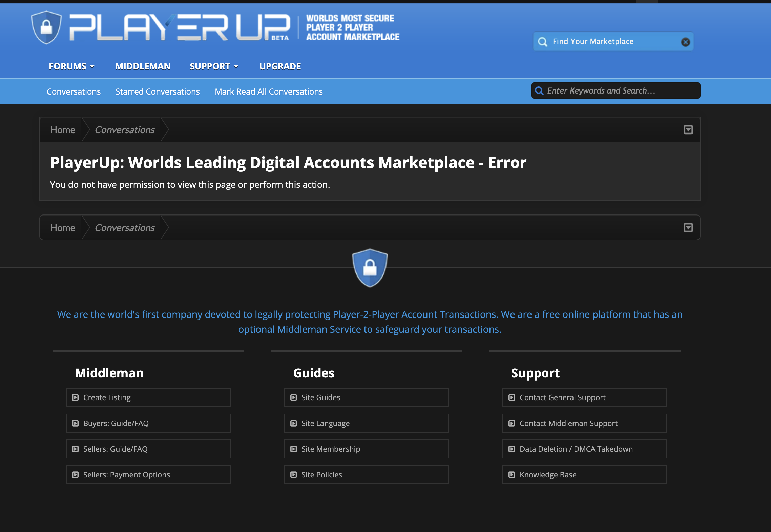Screen dimensions: 771x532
Task: Click the 'You do not have permission' error message
Action: pyautogui.click(x=190, y=185)
